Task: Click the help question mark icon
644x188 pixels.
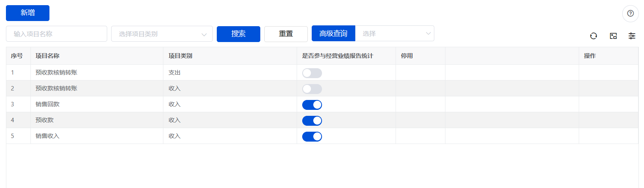Action: [631, 13]
